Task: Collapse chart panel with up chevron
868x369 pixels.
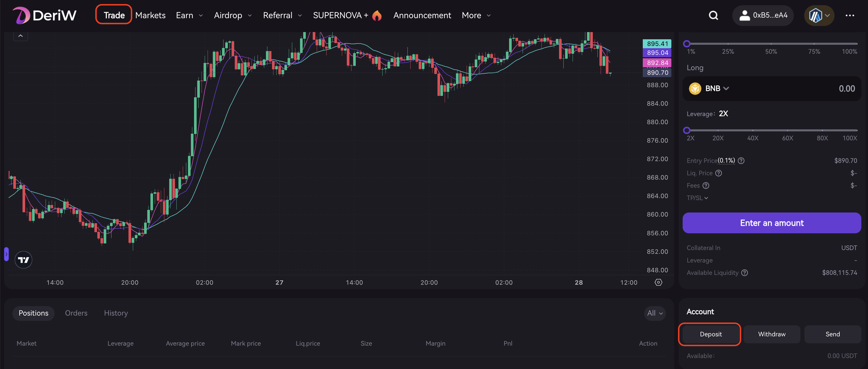Action: pos(21,36)
